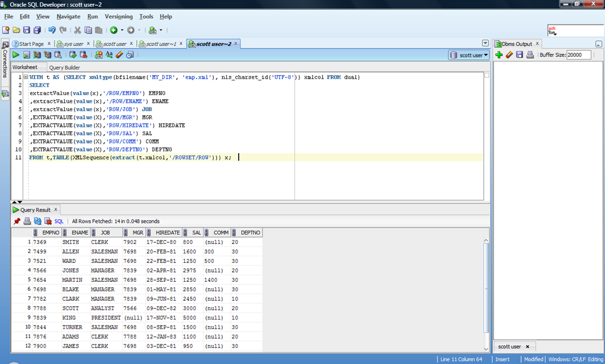The width and height of the screenshot is (605, 364).
Task: Click the SQL History icon
Action: pos(130,55)
